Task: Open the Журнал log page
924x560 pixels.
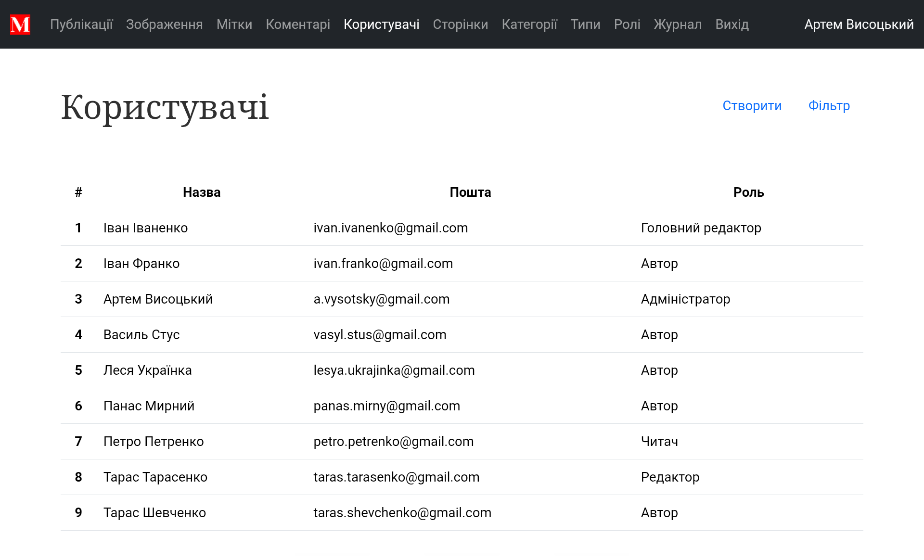Action: (x=677, y=25)
